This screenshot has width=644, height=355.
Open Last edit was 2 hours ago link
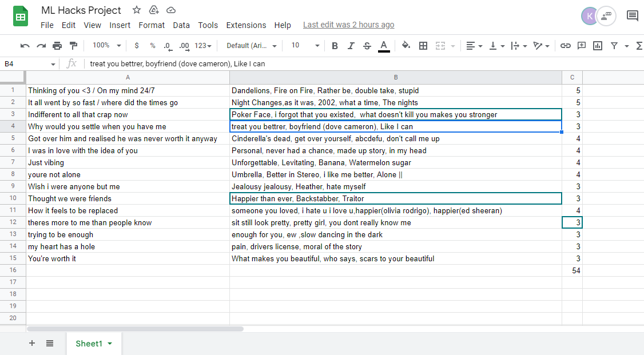click(x=349, y=25)
